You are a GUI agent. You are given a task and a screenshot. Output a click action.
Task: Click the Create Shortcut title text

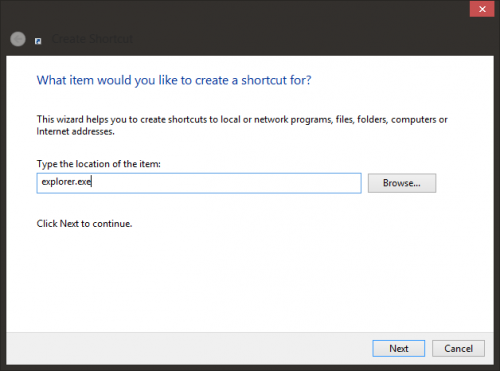pos(92,39)
